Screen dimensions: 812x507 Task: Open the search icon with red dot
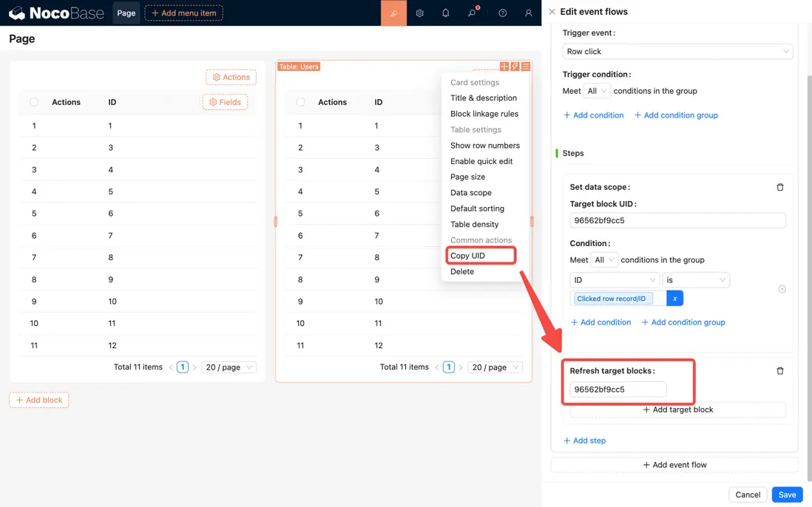(x=473, y=13)
